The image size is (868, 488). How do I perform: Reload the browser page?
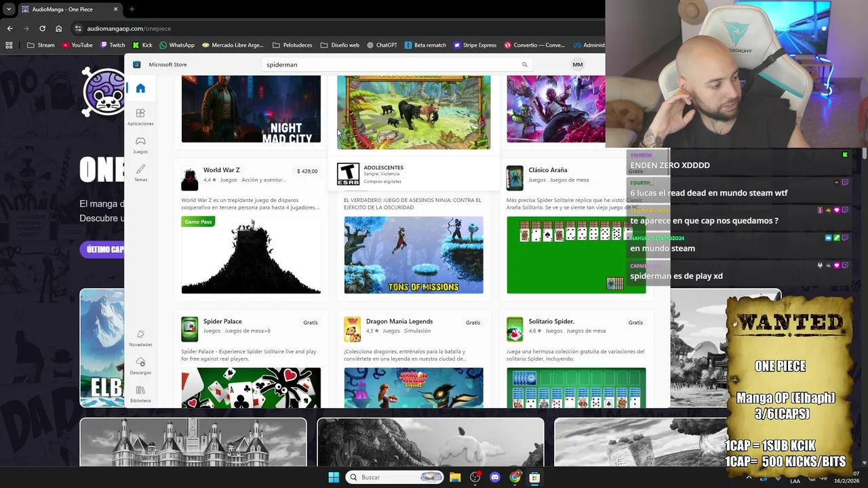click(x=42, y=28)
